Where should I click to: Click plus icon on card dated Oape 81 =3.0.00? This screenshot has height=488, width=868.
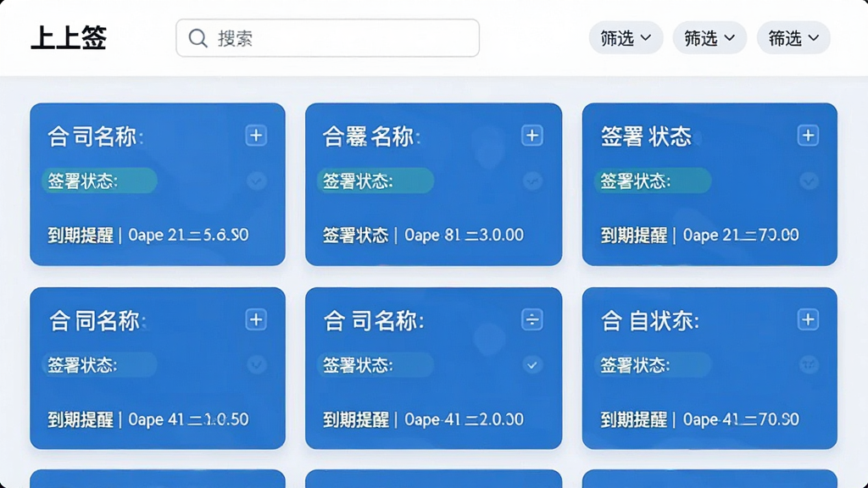coord(532,136)
